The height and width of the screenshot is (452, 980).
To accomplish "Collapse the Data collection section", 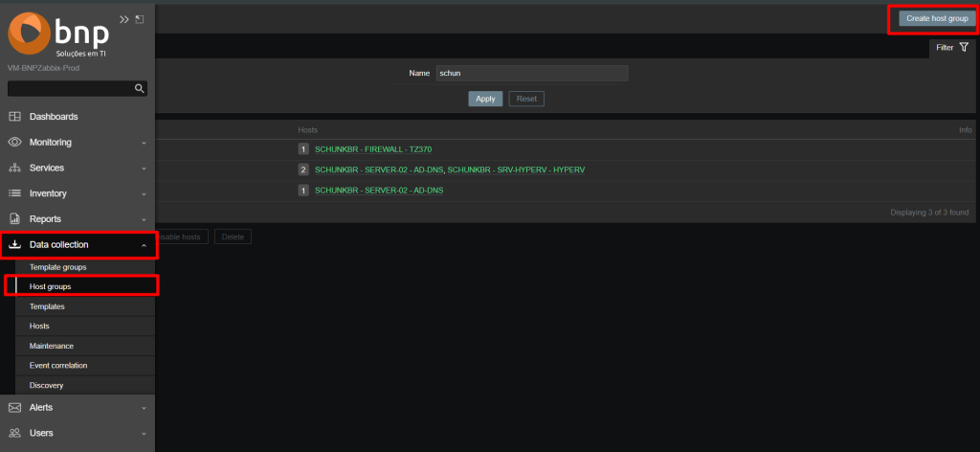I will pos(144,245).
